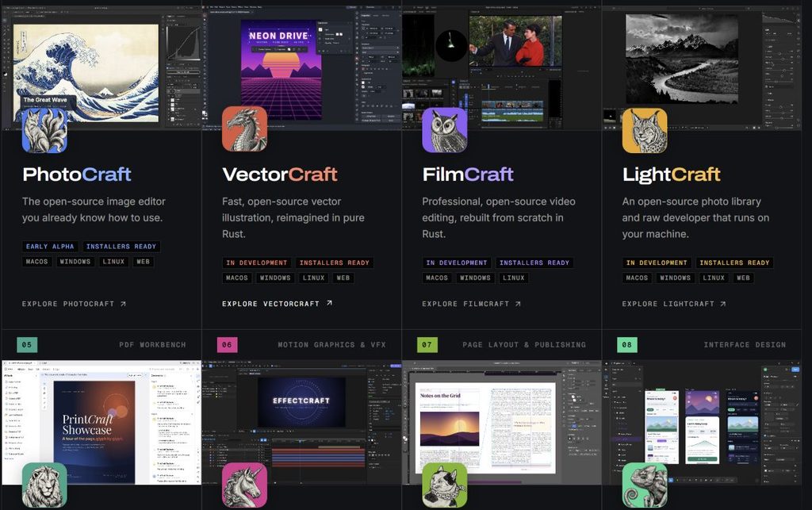Open the Notes on the Grid layout screenshot
Viewport: 812px width, 510px height.
click(501, 423)
